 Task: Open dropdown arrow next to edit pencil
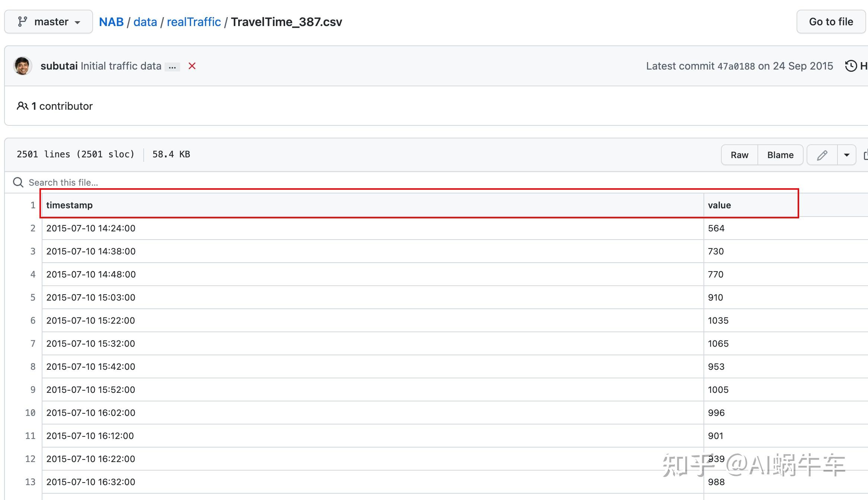pyautogui.click(x=846, y=155)
